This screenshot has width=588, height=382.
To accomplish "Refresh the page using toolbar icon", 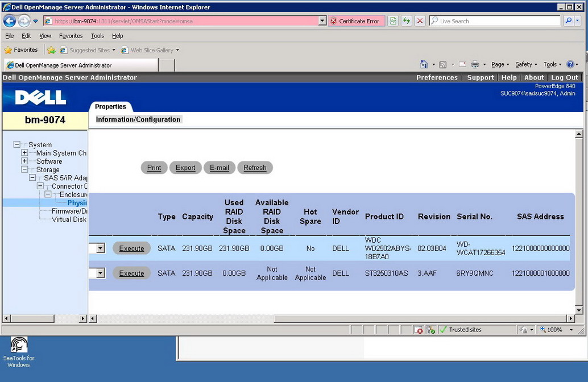I will (407, 21).
